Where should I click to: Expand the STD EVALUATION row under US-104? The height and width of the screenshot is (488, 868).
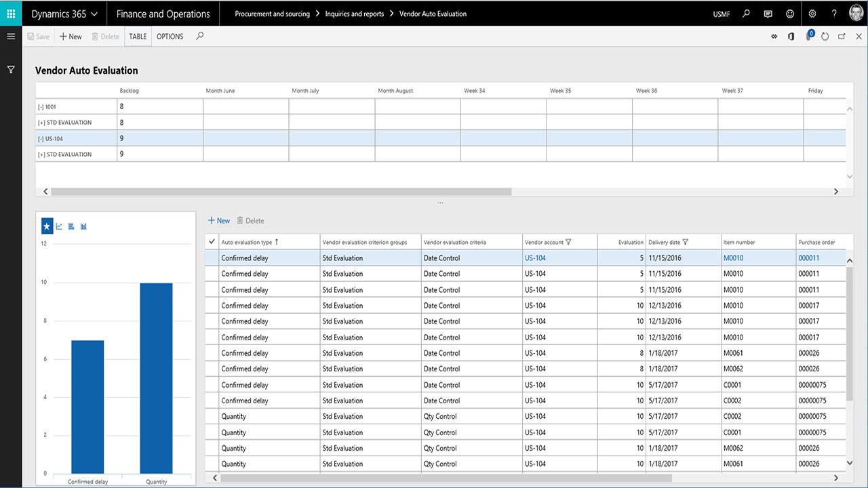click(40, 155)
